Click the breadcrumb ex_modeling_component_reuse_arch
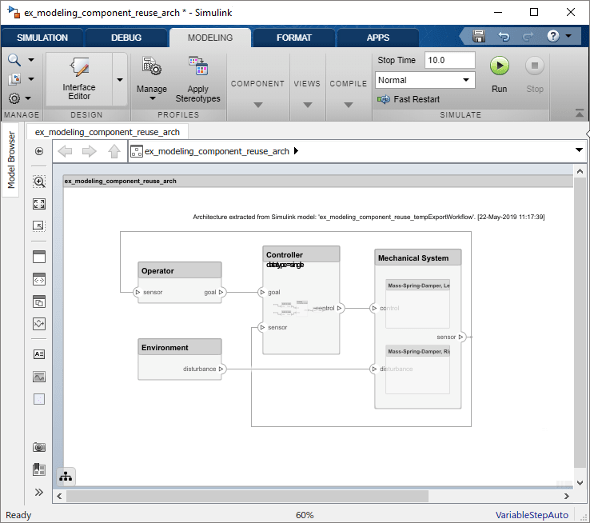 217,151
